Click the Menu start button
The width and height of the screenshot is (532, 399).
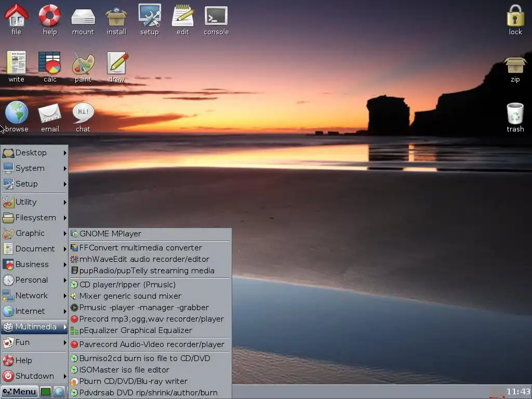(19, 392)
